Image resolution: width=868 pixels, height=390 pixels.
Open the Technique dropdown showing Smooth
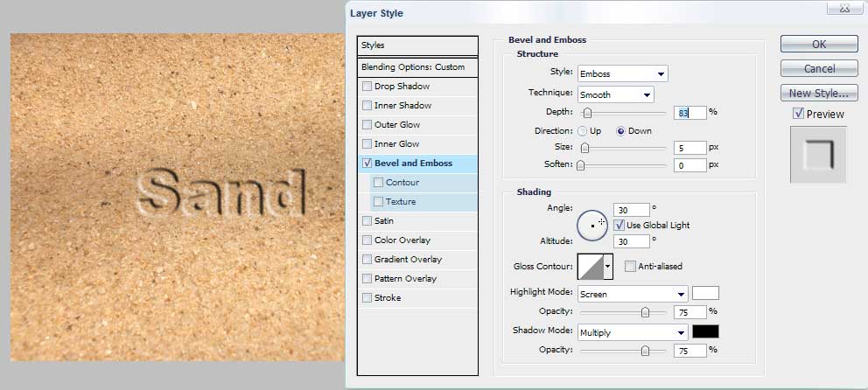click(614, 94)
